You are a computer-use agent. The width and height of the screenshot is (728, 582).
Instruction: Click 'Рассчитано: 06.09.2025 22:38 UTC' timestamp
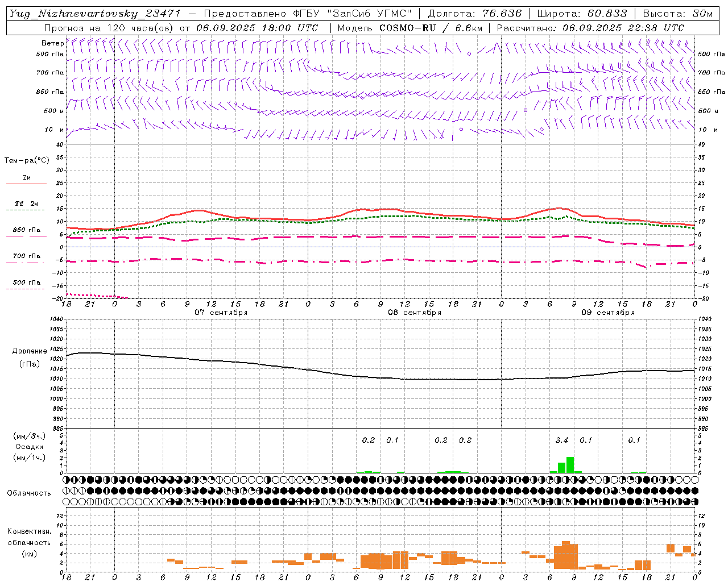tap(590, 28)
